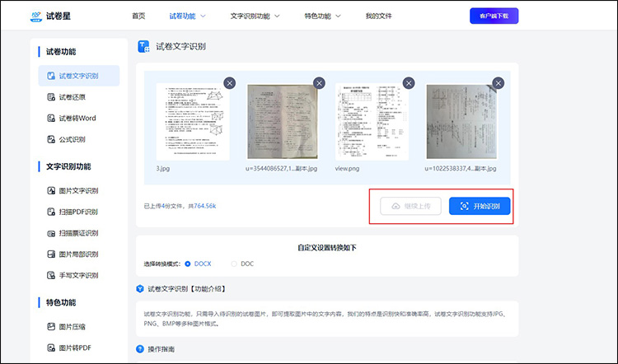Remove u=1022538337 image with its X button
The height and width of the screenshot is (364, 618).
[499, 83]
